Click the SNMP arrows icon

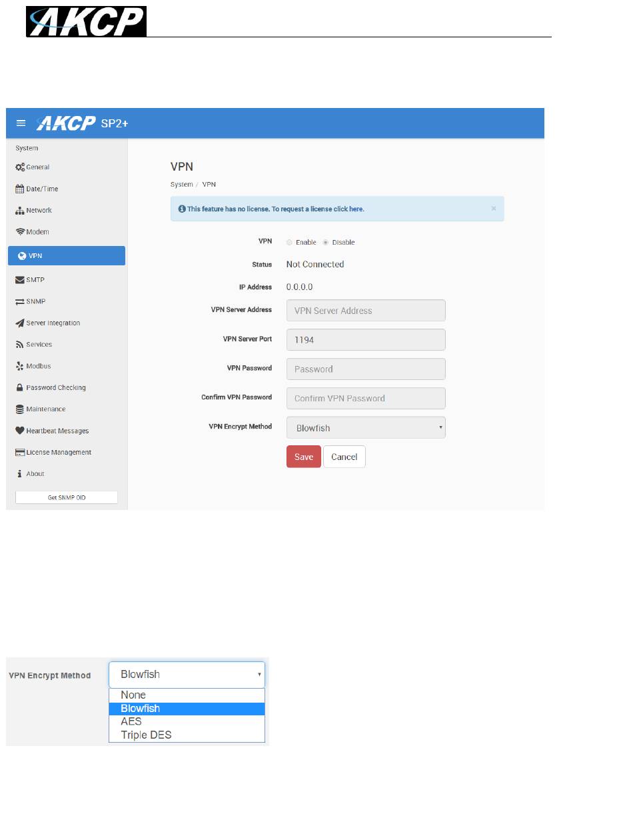(20, 301)
